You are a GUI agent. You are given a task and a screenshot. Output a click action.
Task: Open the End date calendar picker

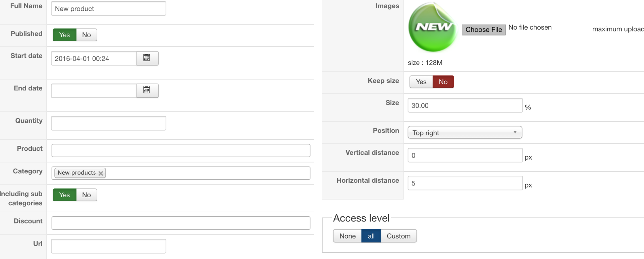tap(147, 90)
